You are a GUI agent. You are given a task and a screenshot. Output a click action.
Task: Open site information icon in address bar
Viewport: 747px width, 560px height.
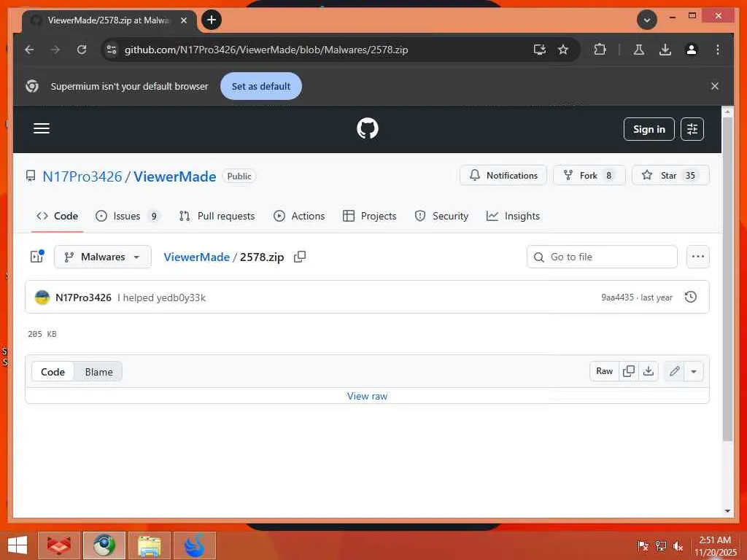pyautogui.click(x=112, y=50)
